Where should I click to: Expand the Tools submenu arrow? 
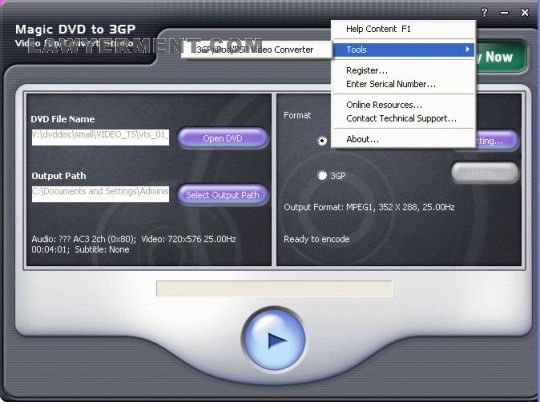coord(467,50)
